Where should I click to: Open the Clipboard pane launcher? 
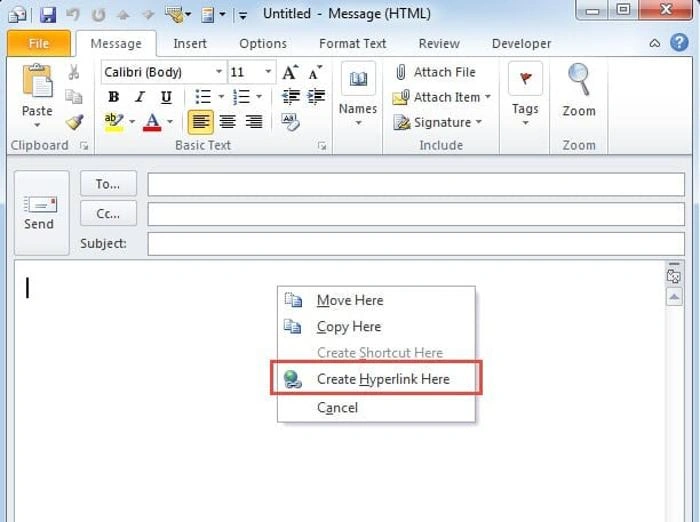click(x=84, y=146)
